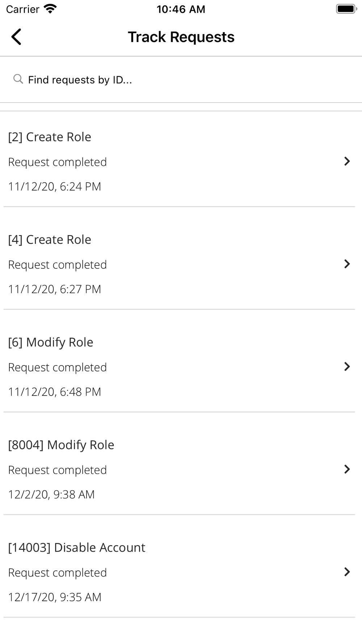Go back using the back arrow
The height and width of the screenshot is (644, 362).
click(16, 37)
